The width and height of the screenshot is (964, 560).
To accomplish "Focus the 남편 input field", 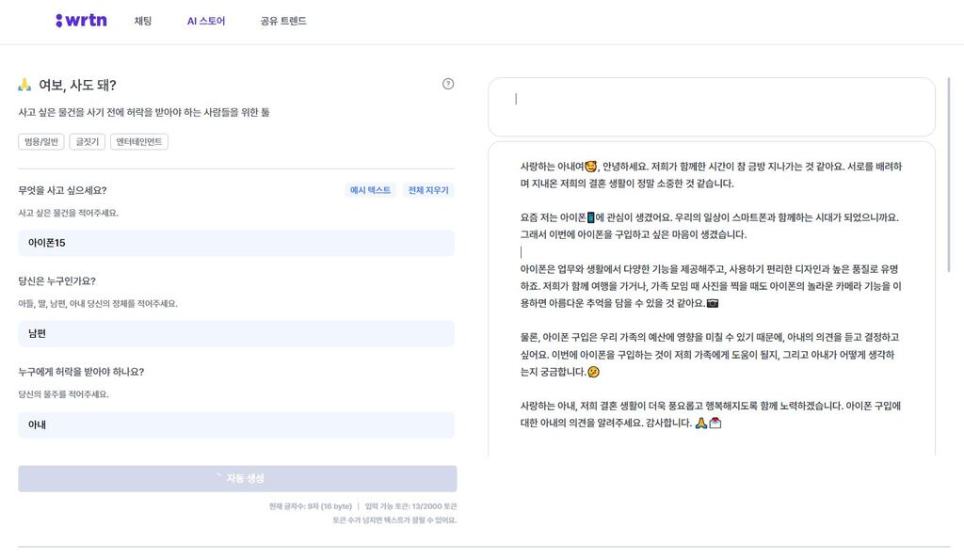I will click(236, 333).
